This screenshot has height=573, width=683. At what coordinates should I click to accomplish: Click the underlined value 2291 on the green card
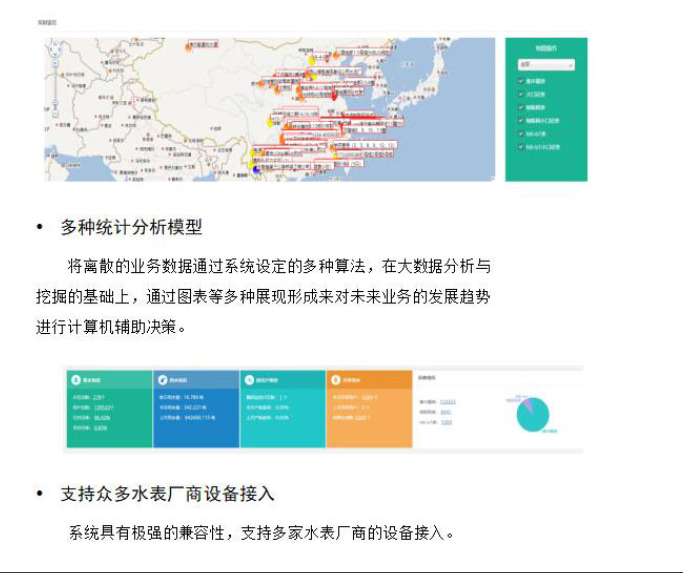tap(98, 397)
